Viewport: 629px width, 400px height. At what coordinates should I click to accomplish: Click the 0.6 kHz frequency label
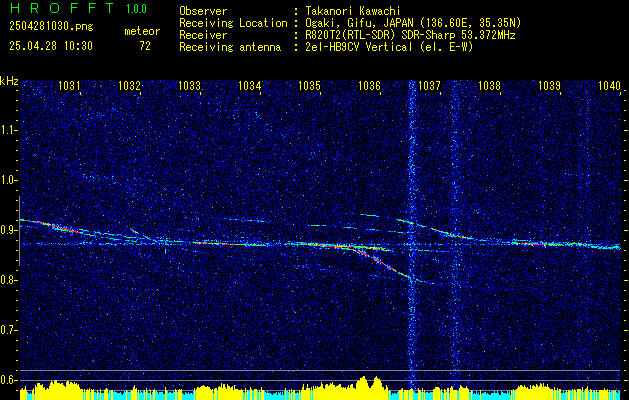click(x=9, y=380)
